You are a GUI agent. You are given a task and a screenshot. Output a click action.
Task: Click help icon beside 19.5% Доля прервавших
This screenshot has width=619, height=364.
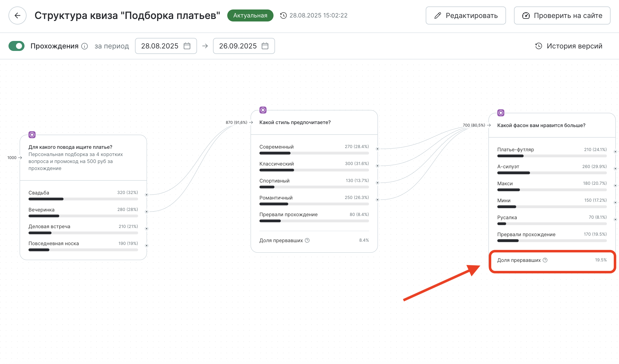pyautogui.click(x=545, y=260)
